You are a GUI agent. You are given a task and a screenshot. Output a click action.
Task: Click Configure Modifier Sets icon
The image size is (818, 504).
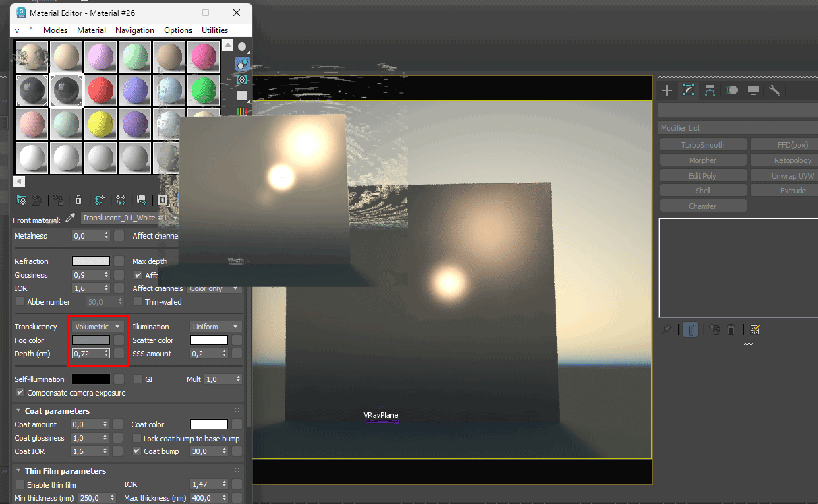pos(755,329)
